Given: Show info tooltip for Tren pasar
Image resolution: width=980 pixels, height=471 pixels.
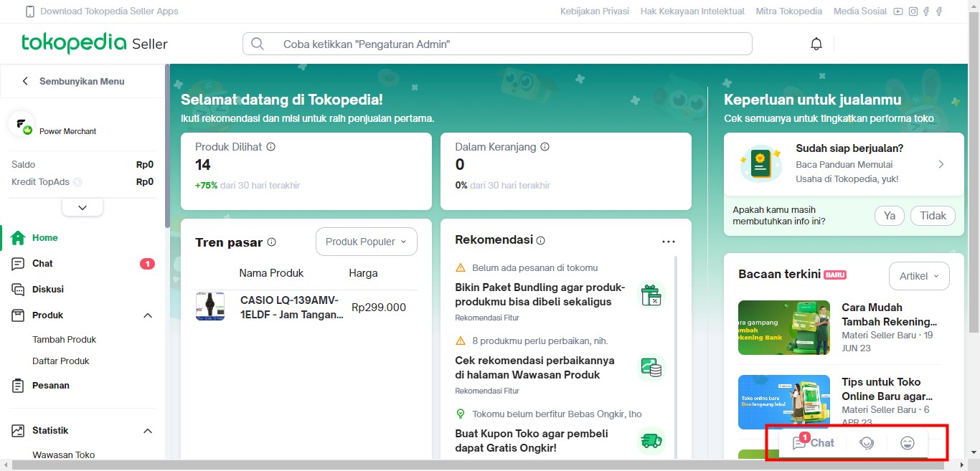Looking at the screenshot, I should [272, 242].
